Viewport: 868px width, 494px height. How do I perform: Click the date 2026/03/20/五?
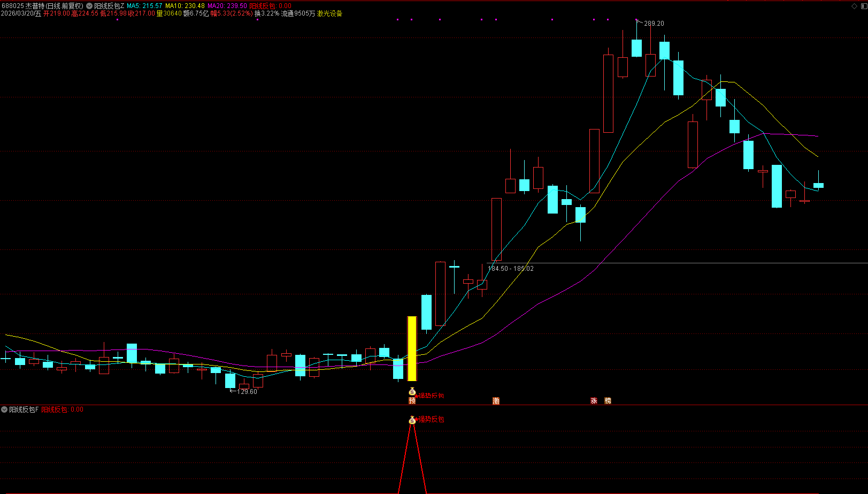coord(21,13)
